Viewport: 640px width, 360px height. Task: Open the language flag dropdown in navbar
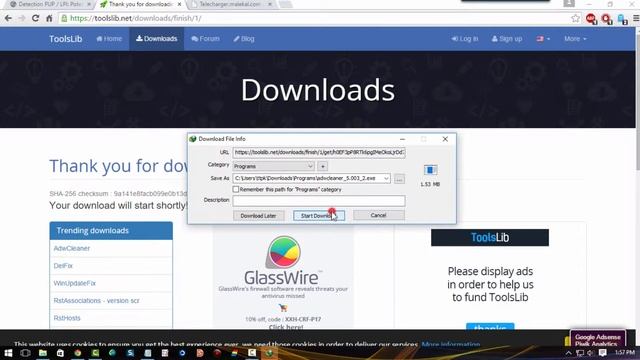click(543, 39)
